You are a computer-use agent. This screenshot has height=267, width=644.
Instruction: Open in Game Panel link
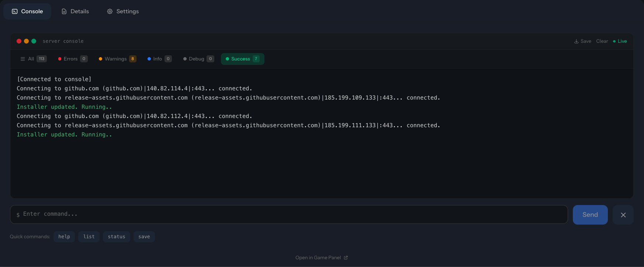(x=322, y=258)
